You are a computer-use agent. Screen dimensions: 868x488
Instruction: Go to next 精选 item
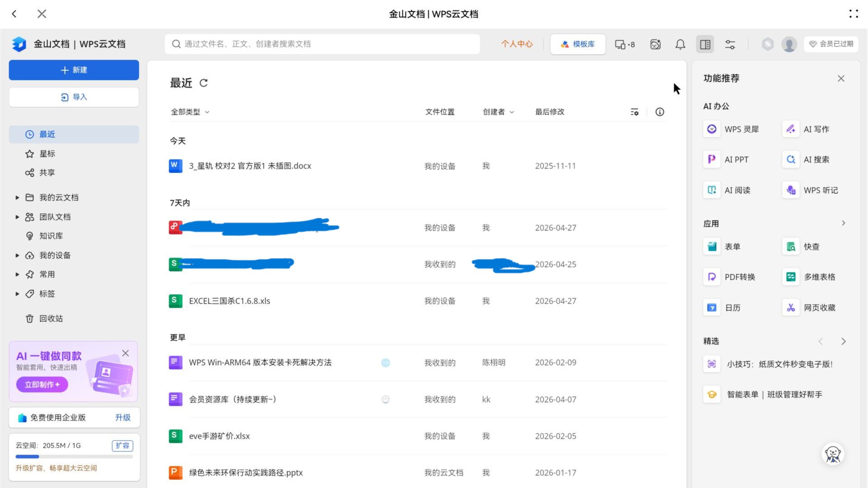click(x=844, y=342)
